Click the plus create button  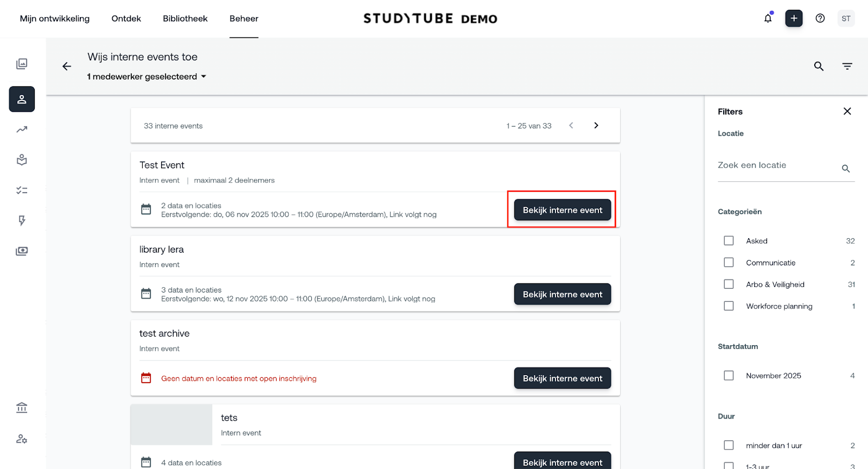pos(794,18)
